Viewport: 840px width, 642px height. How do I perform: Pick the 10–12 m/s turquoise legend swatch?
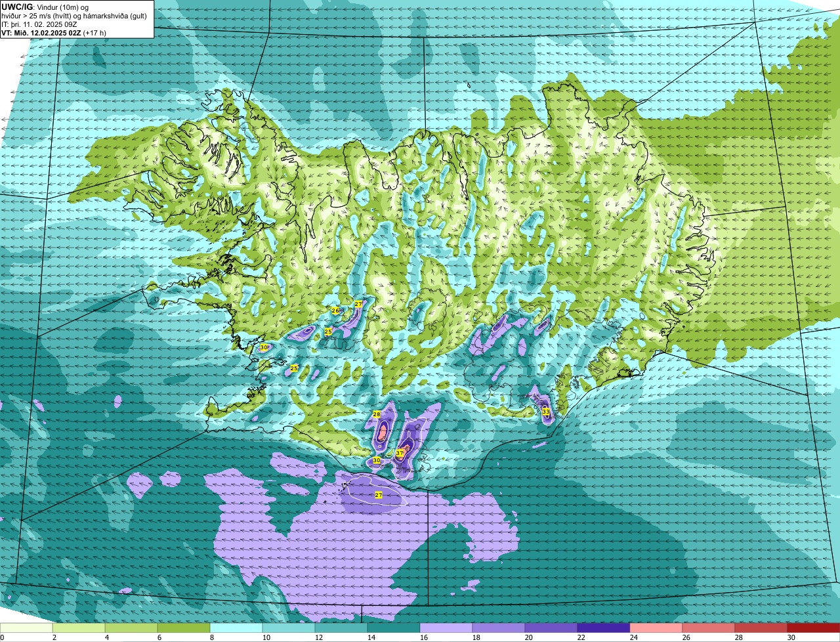tap(289, 628)
